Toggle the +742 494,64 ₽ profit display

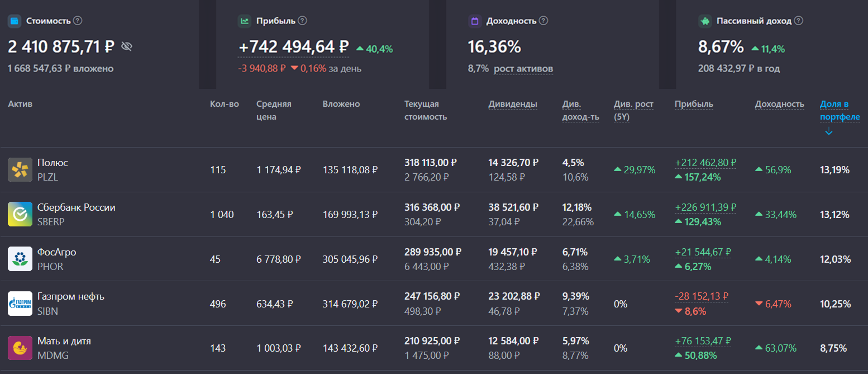[293, 47]
